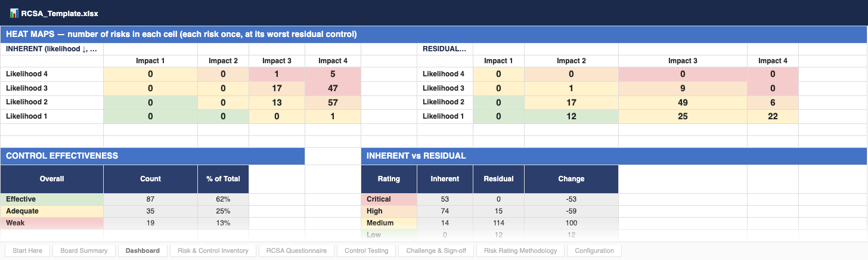Open the Risk Rating Methodology tab
Screen dimensions: 868x260
click(520, 250)
